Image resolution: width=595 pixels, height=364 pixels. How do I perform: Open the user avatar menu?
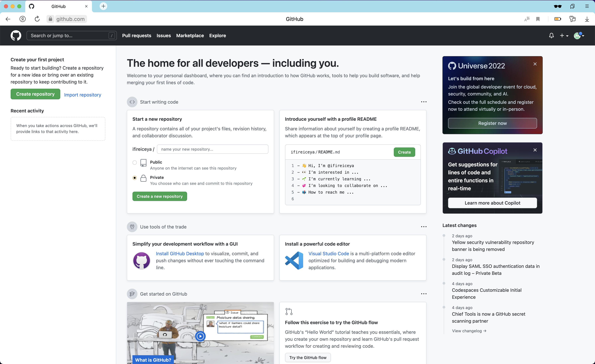point(579,36)
